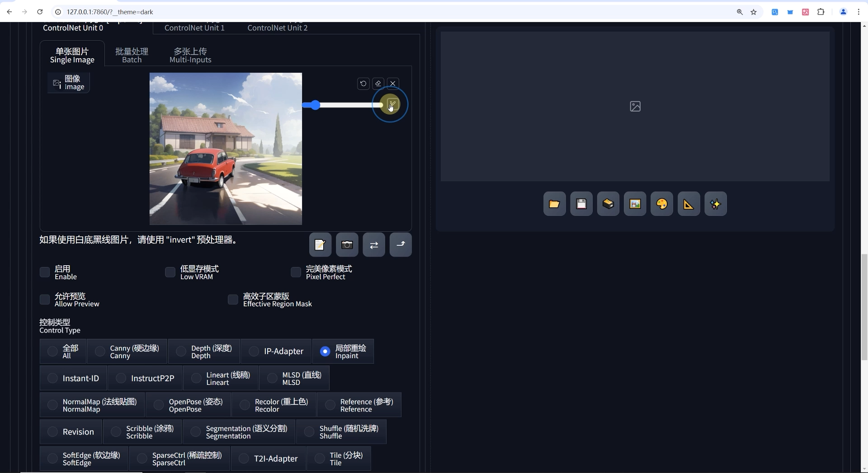868x473 pixels.
Task: Select the Single Image tab
Action: (72, 55)
